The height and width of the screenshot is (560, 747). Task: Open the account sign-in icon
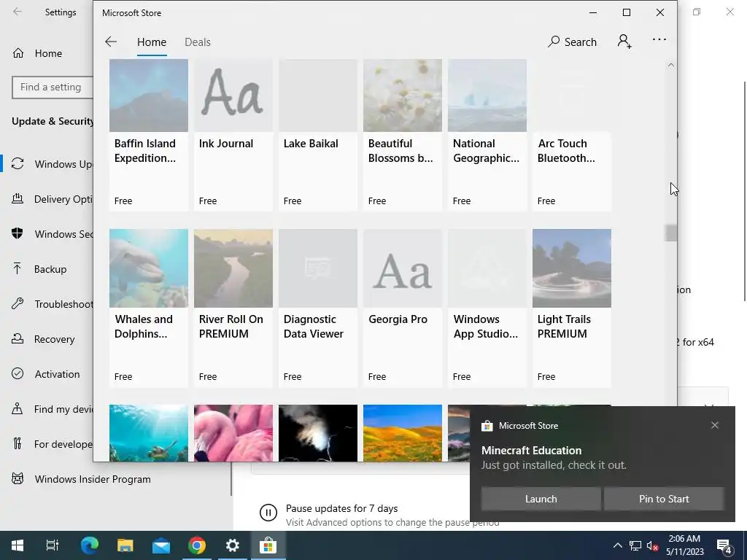[624, 42]
